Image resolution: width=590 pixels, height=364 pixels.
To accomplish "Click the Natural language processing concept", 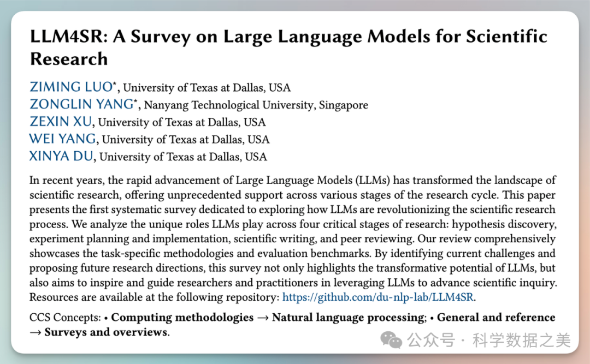I will [x=349, y=318].
